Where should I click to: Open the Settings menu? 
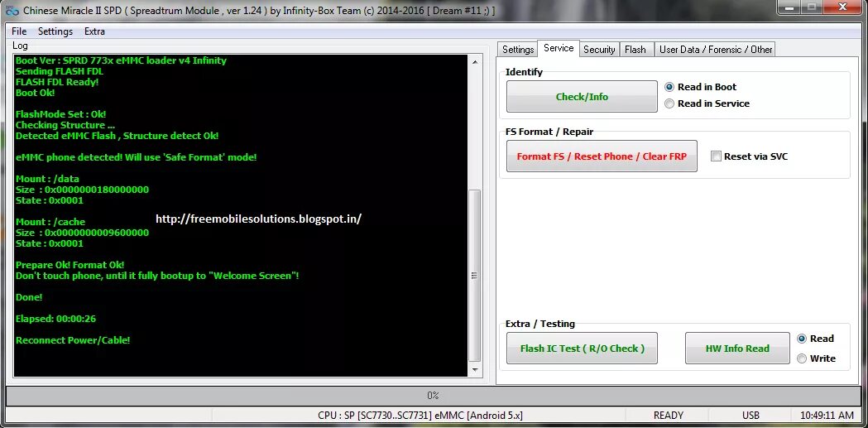tap(55, 31)
